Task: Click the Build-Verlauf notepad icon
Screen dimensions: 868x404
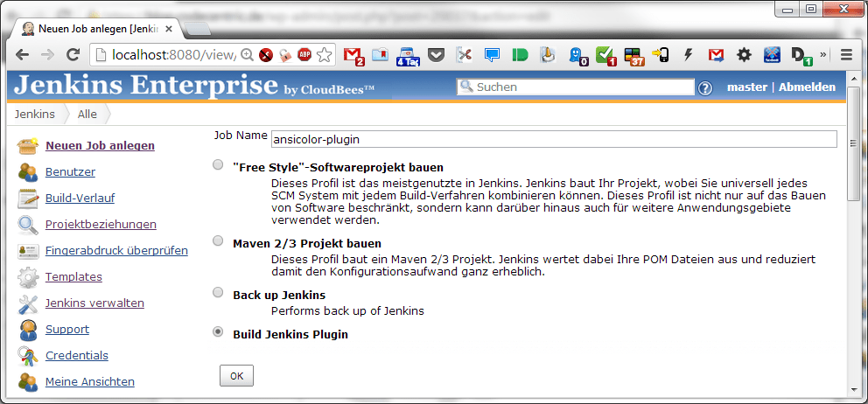Action: pyautogui.click(x=28, y=199)
